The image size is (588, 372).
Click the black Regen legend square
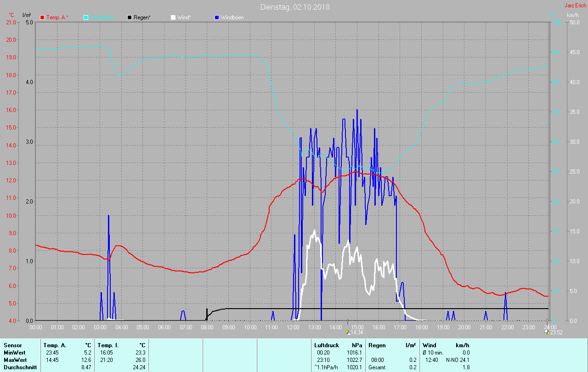tap(130, 17)
